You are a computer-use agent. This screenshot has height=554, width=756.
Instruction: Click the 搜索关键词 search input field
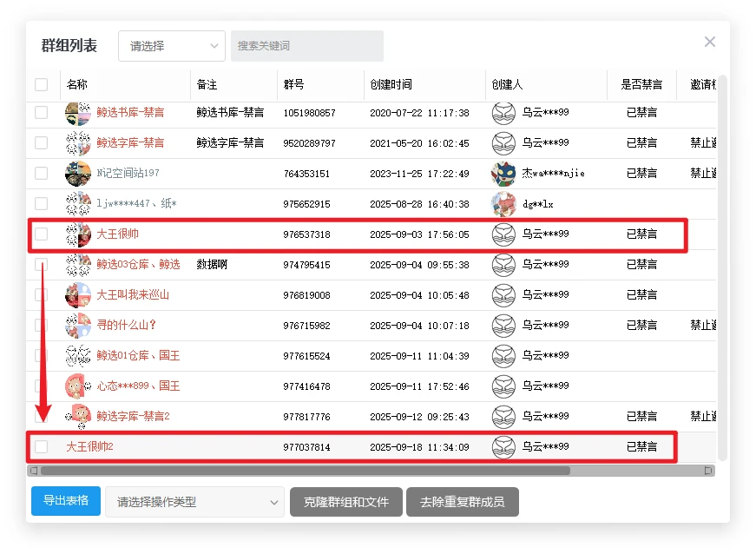tap(306, 46)
